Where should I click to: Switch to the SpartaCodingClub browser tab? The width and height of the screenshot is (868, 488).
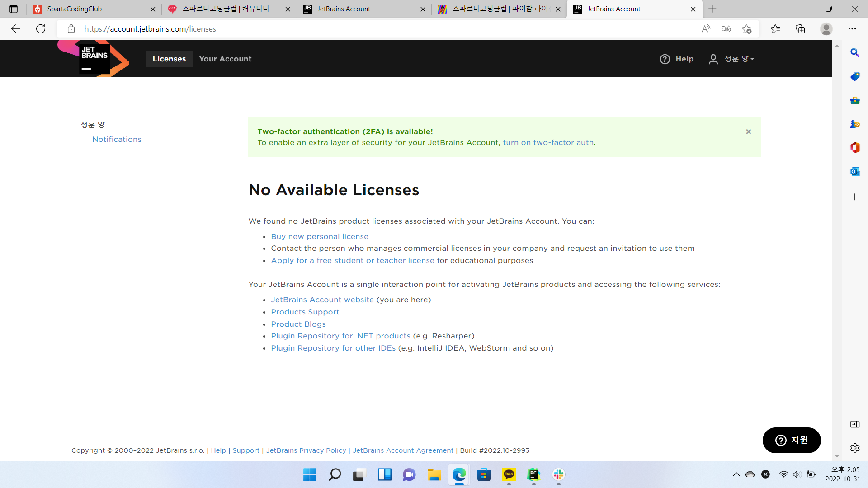[94, 9]
